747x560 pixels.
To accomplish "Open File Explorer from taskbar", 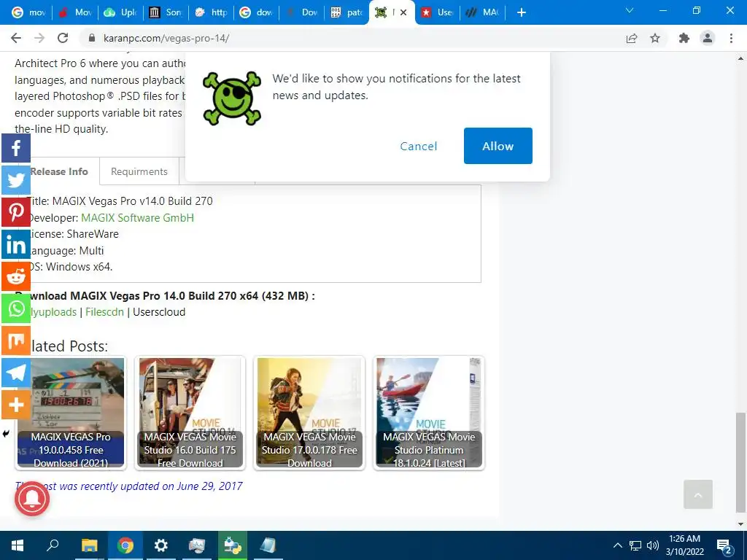I will pyautogui.click(x=89, y=545).
